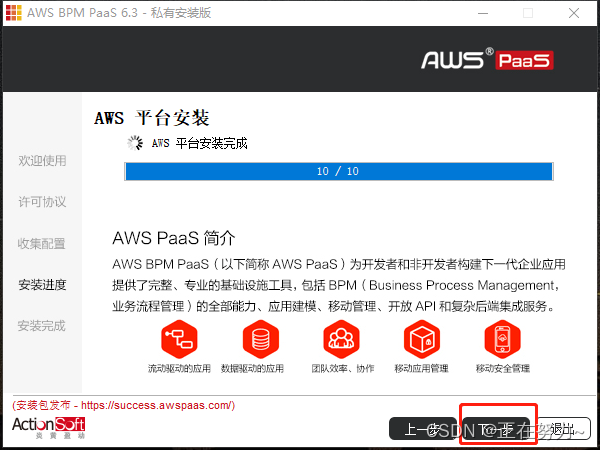Click the 移动应用管理 label
Screen dimensions: 600x450
point(421,368)
